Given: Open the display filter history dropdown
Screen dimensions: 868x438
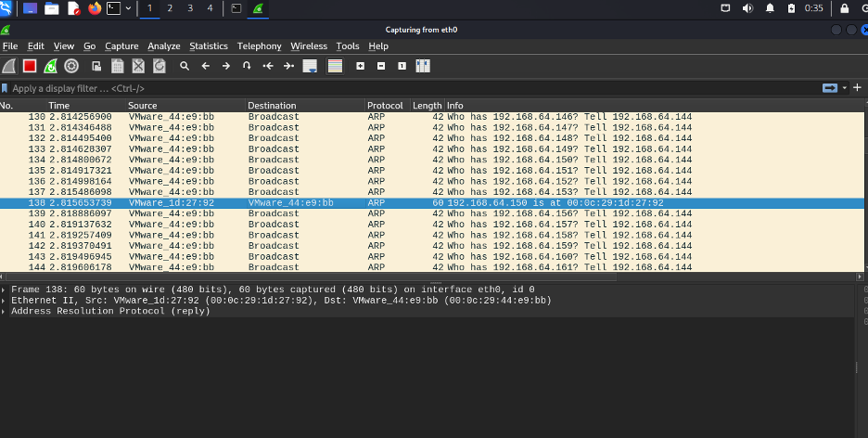Looking at the screenshot, I should click(x=845, y=88).
